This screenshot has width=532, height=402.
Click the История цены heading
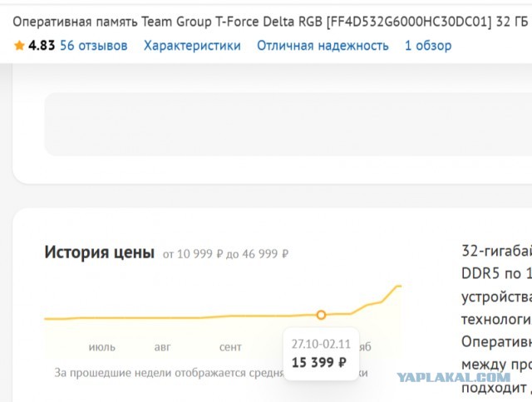[99, 252]
